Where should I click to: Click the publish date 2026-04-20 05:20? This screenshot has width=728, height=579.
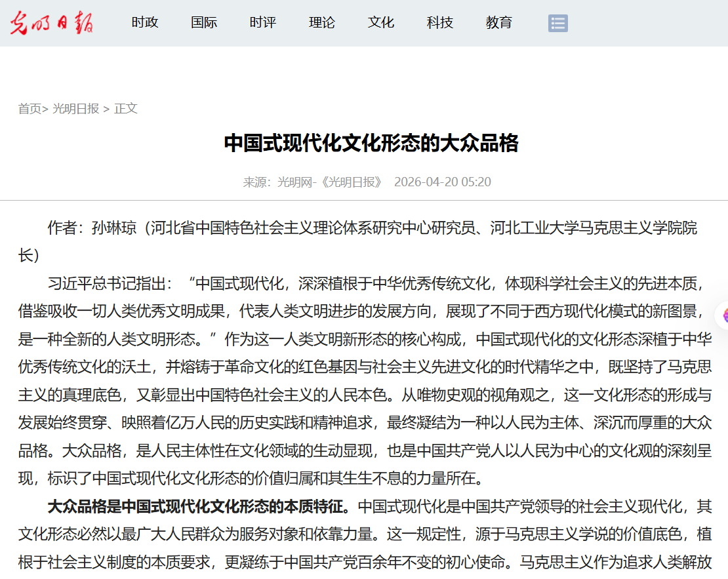[442, 182]
